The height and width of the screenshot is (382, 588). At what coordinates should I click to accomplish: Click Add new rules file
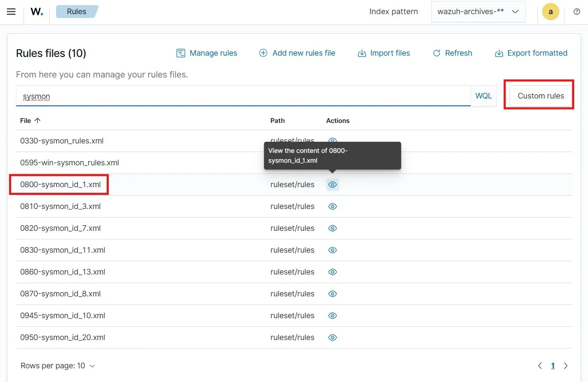(297, 53)
